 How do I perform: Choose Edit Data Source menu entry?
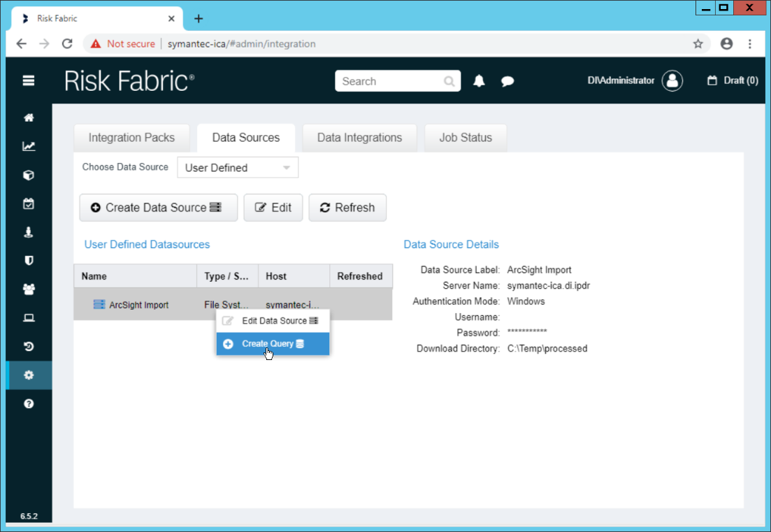pos(273,321)
